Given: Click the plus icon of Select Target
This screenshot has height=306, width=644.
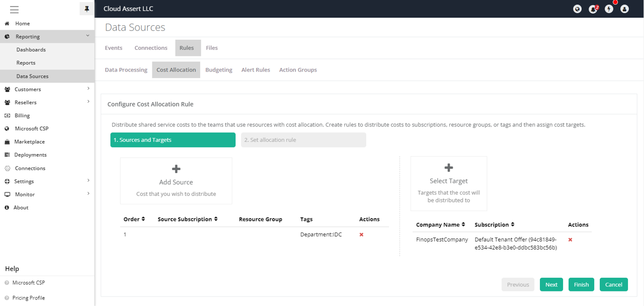Looking at the screenshot, I should [449, 168].
